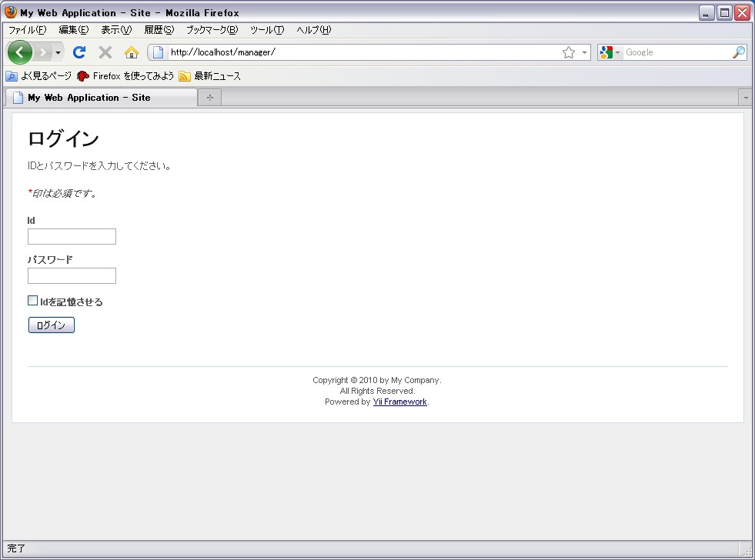The height and width of the screenshot is (560, 755).
Task: Focus the パスワード input field
Action: pyautogui.click(x=72, y=275)
